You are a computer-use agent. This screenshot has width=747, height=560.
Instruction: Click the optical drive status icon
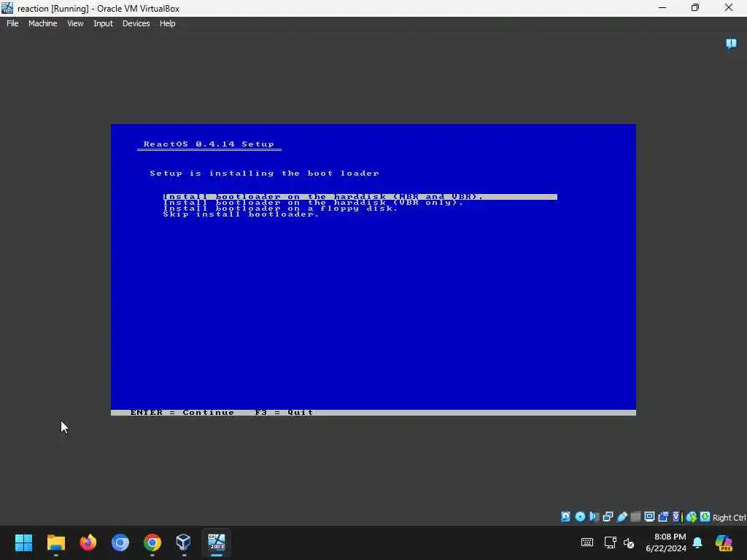click(x=580, y=517)
